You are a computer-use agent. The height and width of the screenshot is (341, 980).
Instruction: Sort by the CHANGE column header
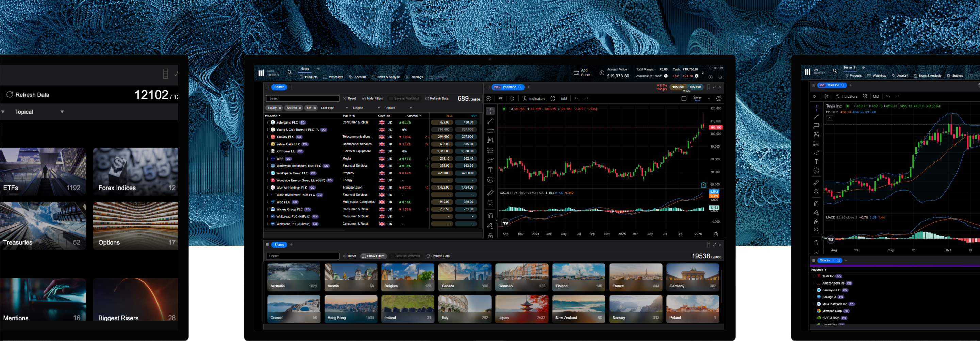click(x=414, y=116)
